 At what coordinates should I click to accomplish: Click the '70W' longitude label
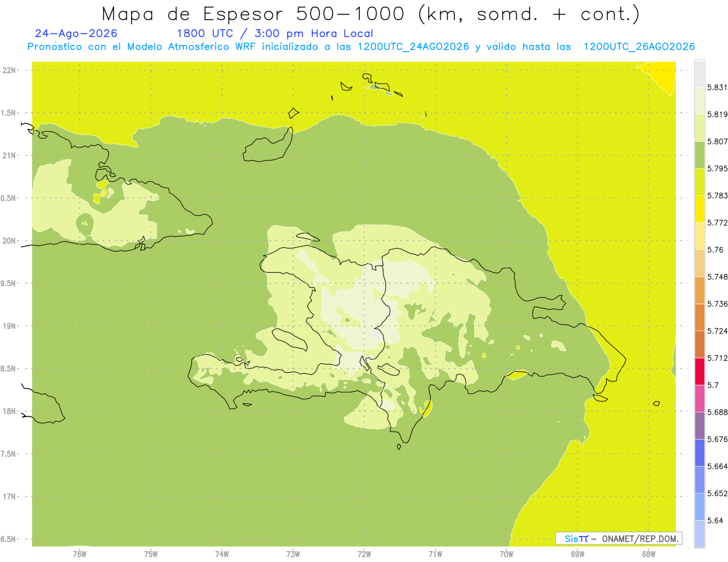pos(507,554)
